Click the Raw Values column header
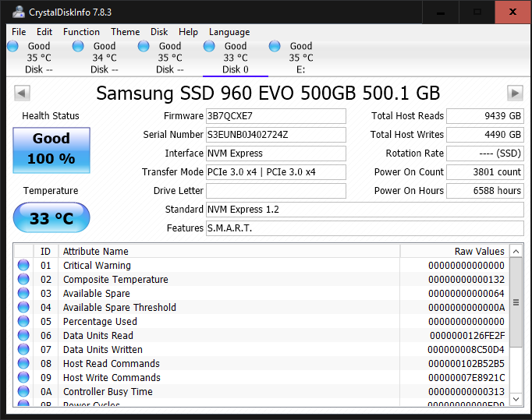This screenshot has width=532, height=420. [455, 251]
